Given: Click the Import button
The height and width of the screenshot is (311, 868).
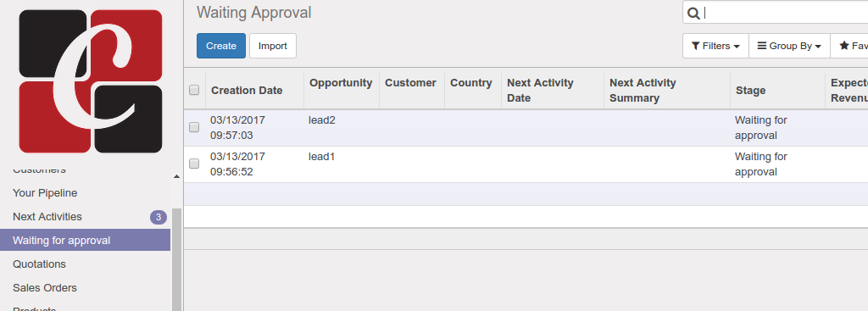Looking at the screenshot, I should pyautogui.click(x=273, y=46).
